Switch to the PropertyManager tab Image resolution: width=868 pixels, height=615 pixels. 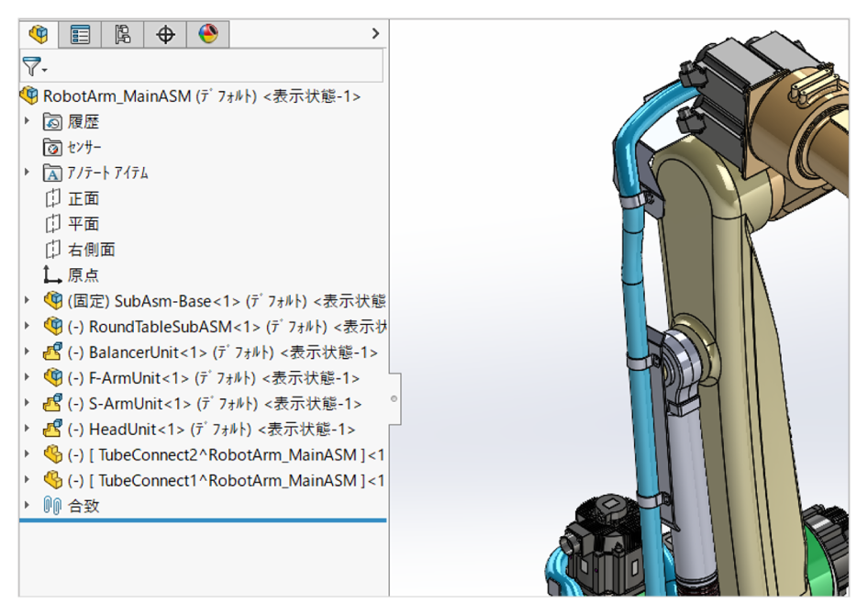point(81,35)
